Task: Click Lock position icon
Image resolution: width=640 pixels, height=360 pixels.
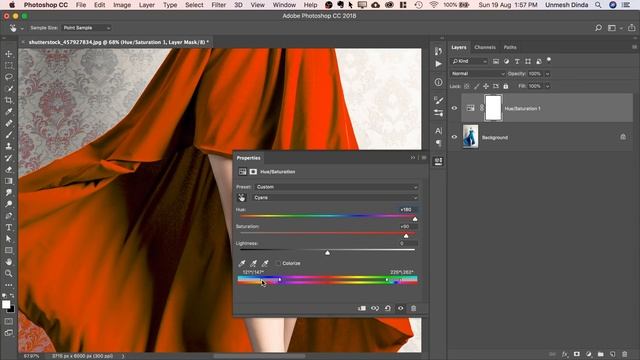Action: [x=486, y=86]
